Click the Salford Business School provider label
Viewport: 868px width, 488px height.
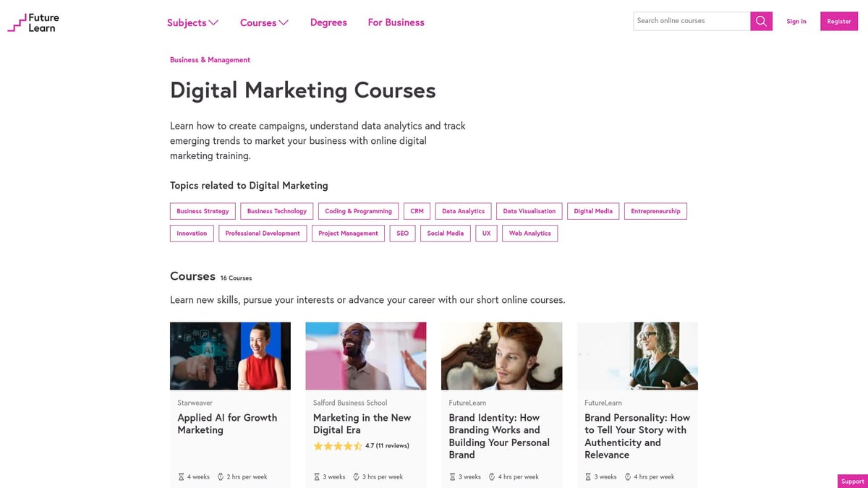click(350, 403)
